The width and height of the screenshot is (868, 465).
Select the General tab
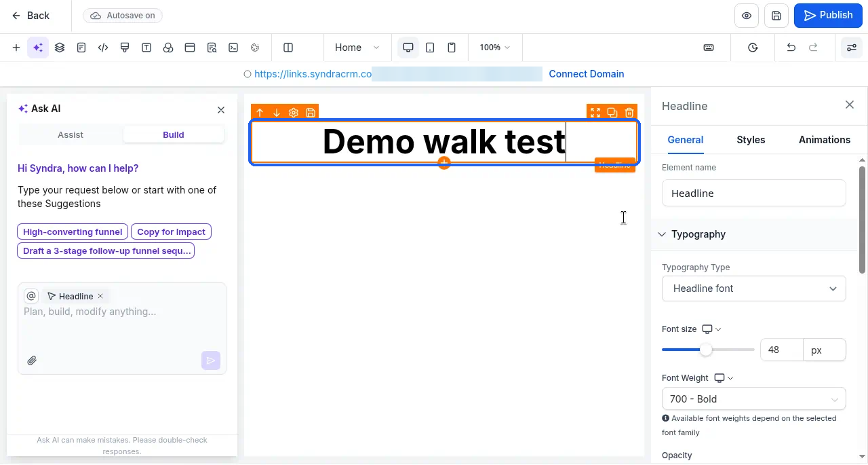coord(685,140)
